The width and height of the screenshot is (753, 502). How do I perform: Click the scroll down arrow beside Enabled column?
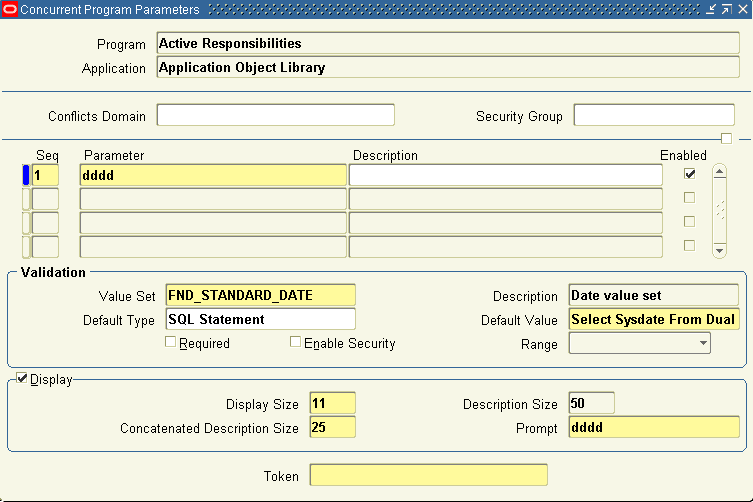point(718,249)
